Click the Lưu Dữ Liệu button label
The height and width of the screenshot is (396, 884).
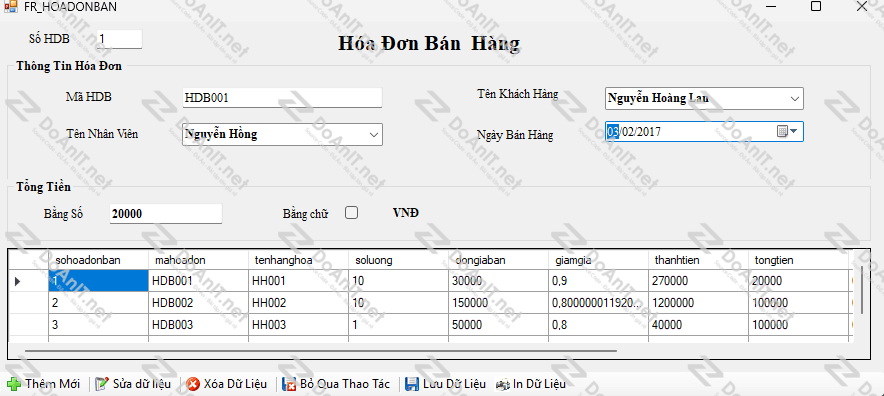pyautogui.click(x=454, y=384)
